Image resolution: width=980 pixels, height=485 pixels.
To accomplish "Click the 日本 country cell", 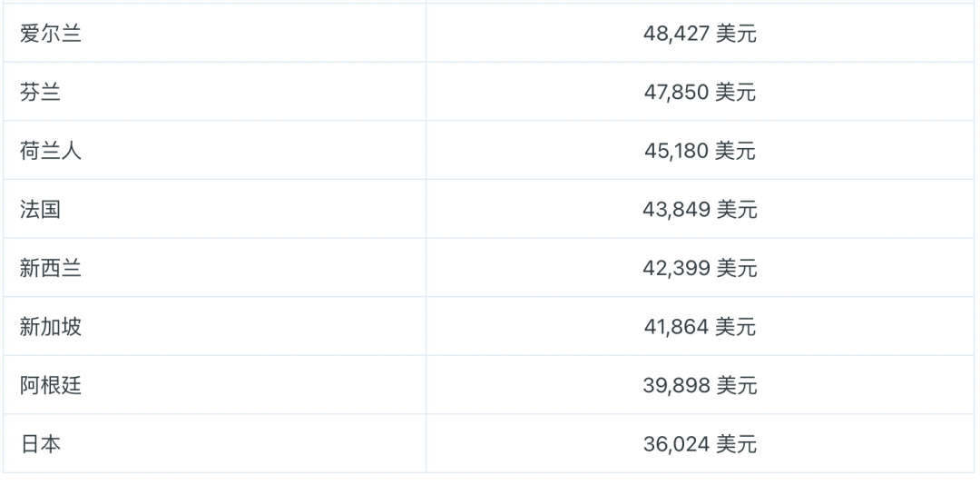I will click(x=41, y=444).
